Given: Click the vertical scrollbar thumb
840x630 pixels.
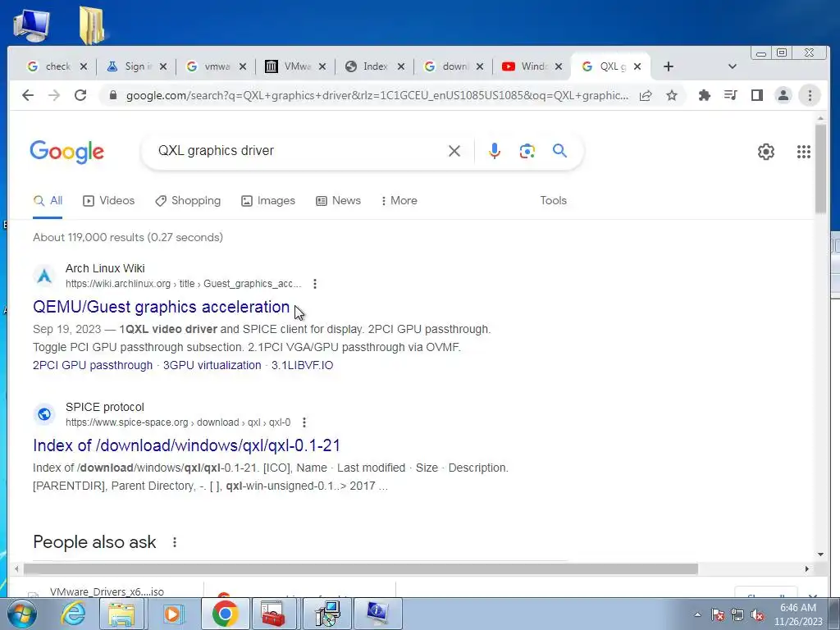Looking at the screenshot, I should pyautogui.click(x=820, y=168).
